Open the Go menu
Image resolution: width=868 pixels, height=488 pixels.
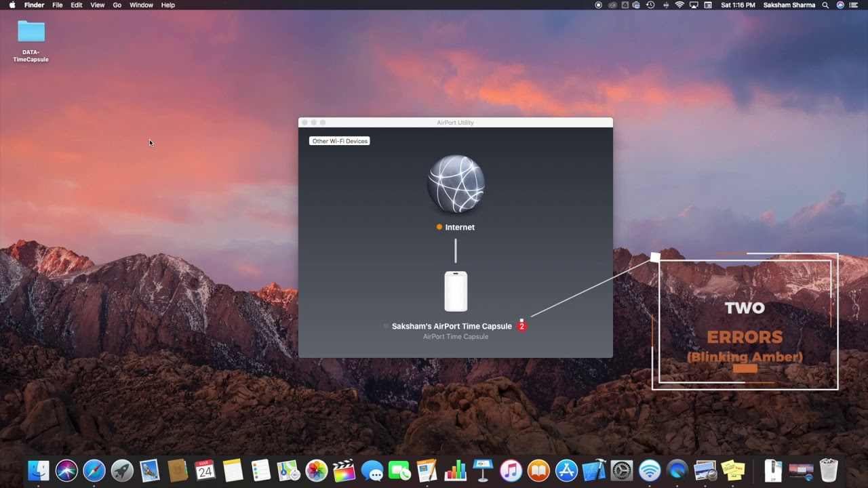(117, 5)
